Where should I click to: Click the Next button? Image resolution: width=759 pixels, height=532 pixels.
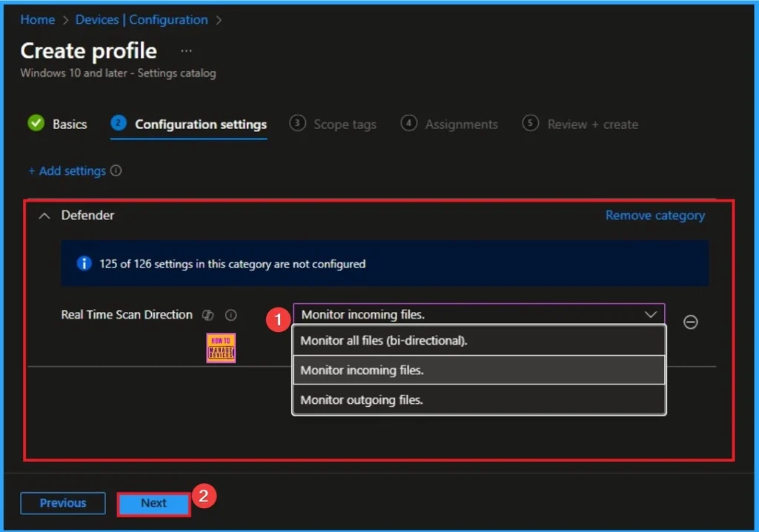coord(153,503)
